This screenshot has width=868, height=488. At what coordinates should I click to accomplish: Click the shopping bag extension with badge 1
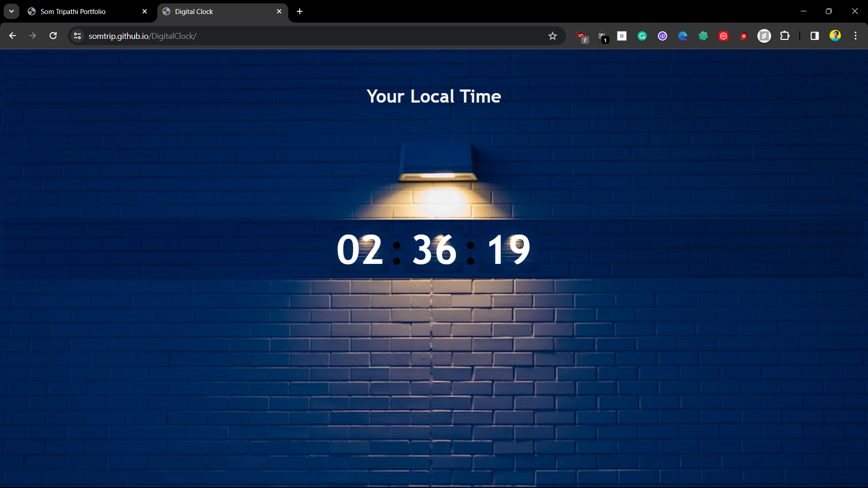pyautogui.click(x=602, y=36)
